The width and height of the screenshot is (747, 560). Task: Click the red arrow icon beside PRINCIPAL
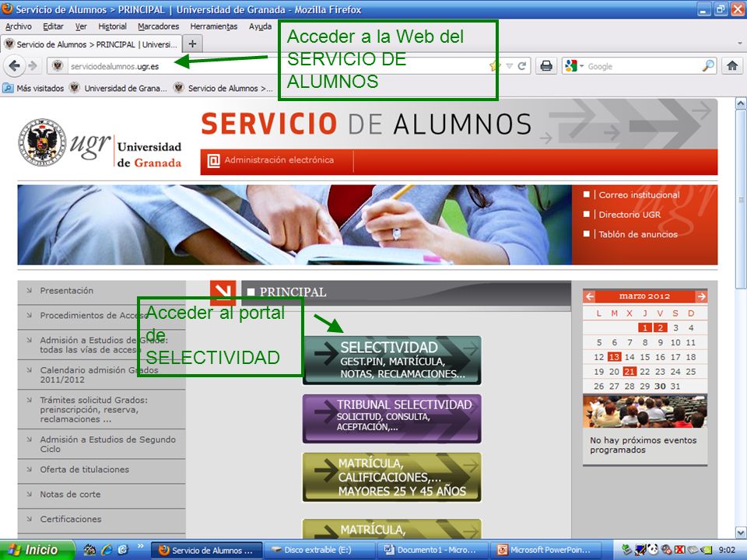(223, 292)
